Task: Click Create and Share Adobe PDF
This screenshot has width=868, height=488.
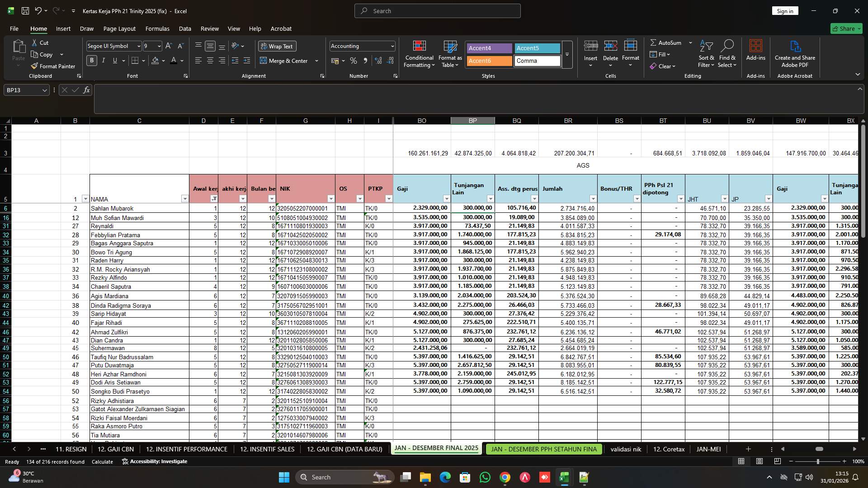Action: (795, 53)
